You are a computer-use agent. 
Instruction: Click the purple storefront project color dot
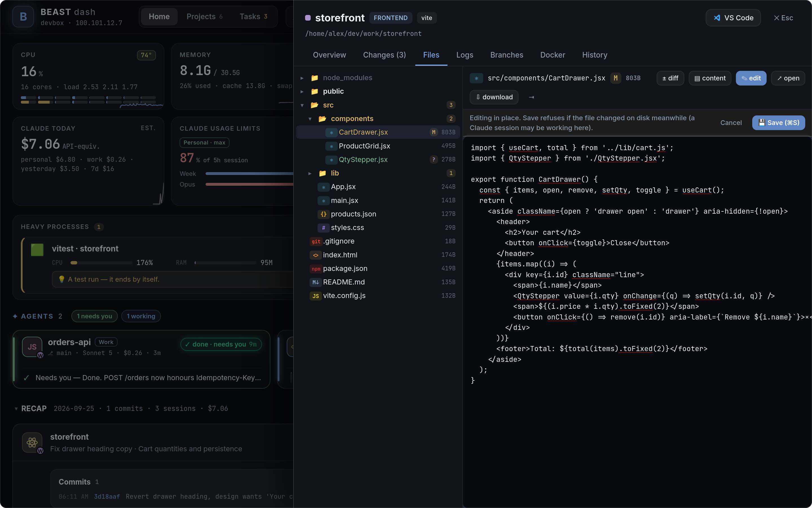click(308, 18)
